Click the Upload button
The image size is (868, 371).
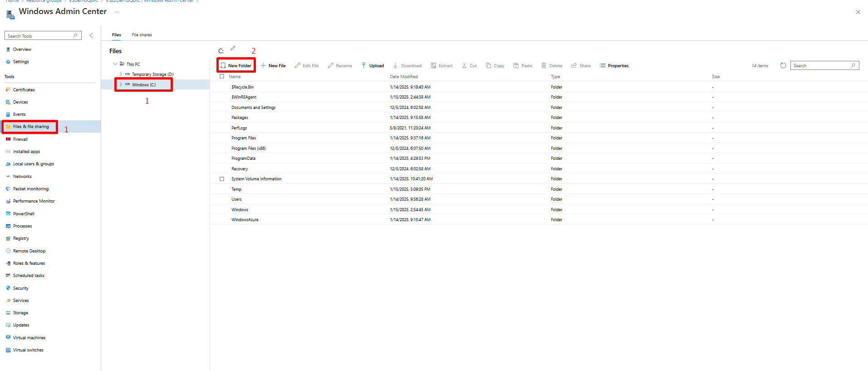pyautogui.click(x=373, y=66)
